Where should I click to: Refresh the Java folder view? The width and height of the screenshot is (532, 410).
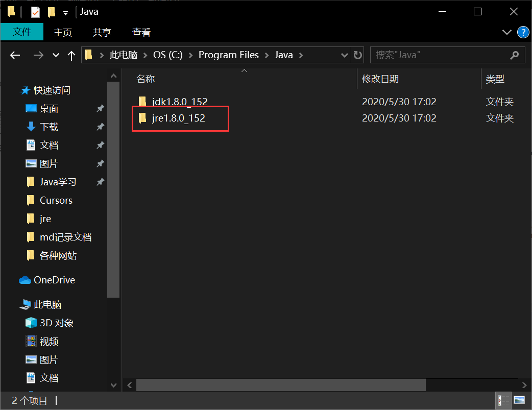tap(357, 55)
